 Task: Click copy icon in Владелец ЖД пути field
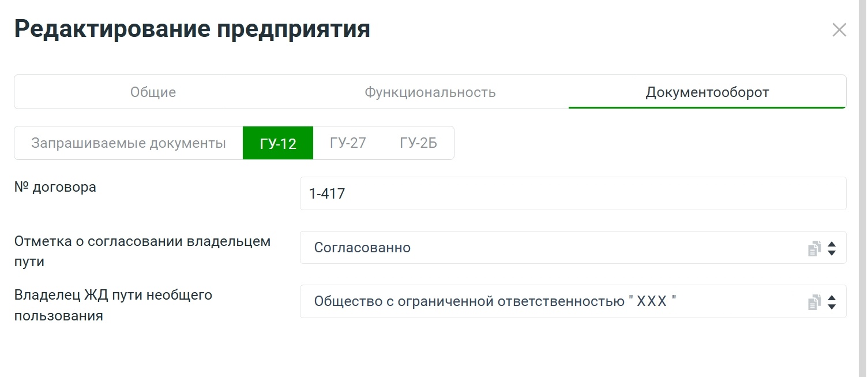(x=814, y=302)
